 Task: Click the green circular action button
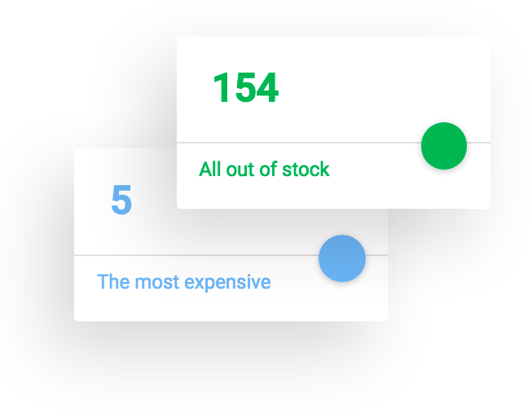[444, 146]
